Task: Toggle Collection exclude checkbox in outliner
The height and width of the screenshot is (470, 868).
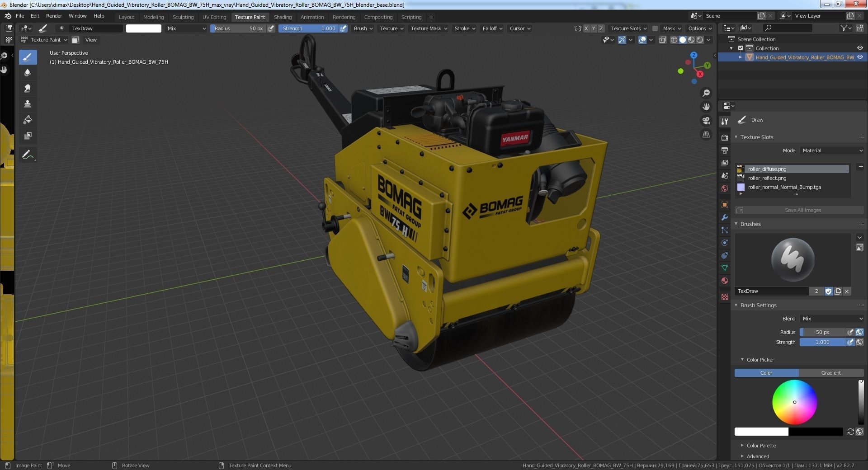Action: pyautogui.click(x=741, y=48)
